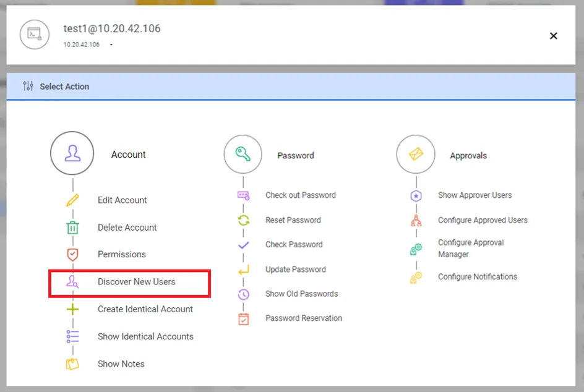Image resolution: width=584 pixels, height=392 pixels.
Task: Click the pencil icon beside Edit Account
Action: (72, 200)
